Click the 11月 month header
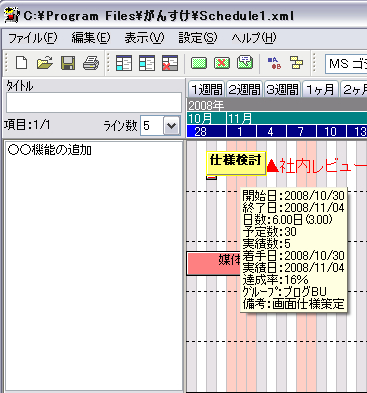This screenshot has height=393, width=367. 297,118
